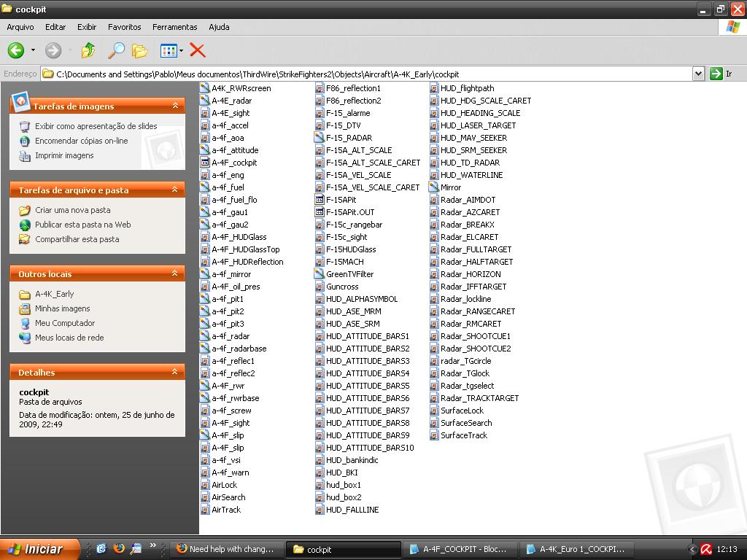Click the antivirus tray icon
747x560 pixels.
pyautogui.click(x=706, y=549)
